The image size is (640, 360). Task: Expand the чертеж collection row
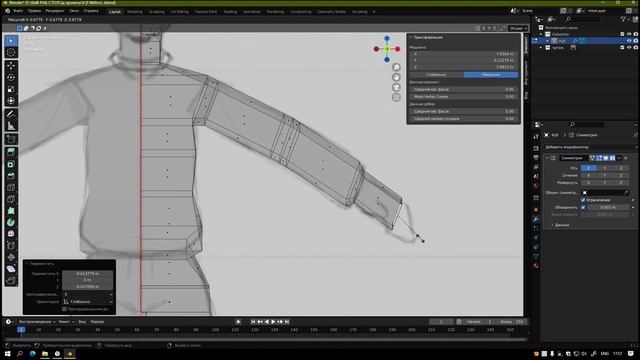[x=541, y=47]
